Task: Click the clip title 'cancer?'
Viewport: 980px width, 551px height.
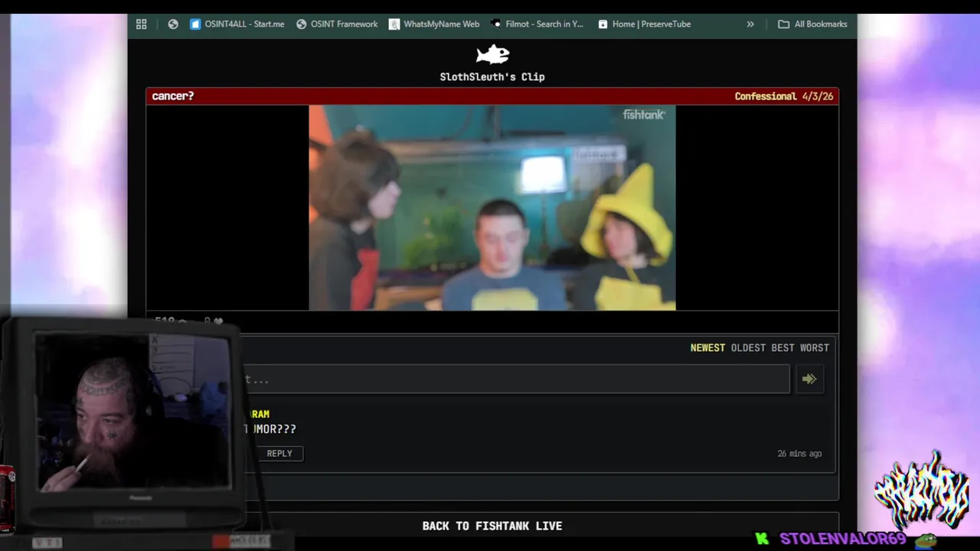Action: 173,96
